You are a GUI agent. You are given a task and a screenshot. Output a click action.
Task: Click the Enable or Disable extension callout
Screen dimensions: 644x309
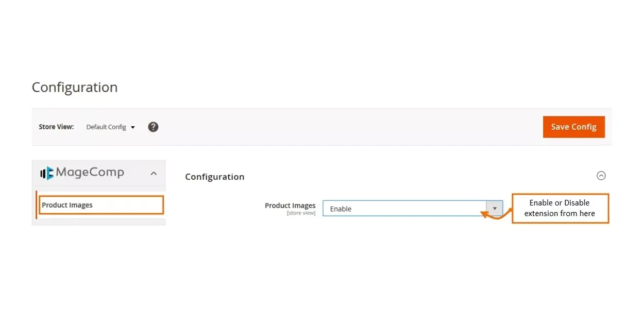tap(560, 208)
